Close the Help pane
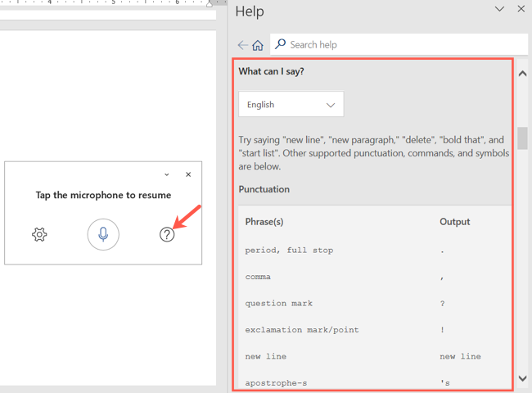The height and width of the screenshot is (393, 532). [x=521, y=9]
